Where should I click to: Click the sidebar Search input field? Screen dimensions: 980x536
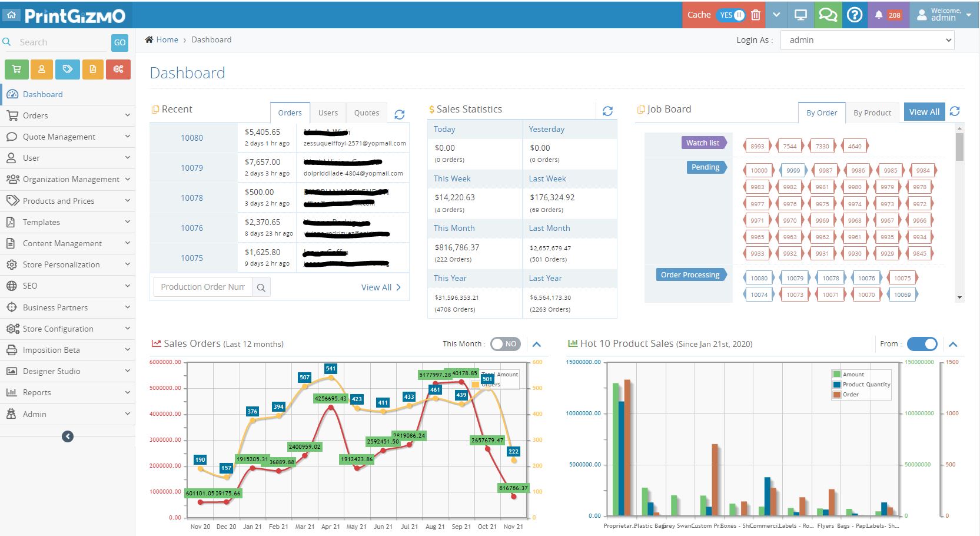pyautogui.click(x=62, y=42)
